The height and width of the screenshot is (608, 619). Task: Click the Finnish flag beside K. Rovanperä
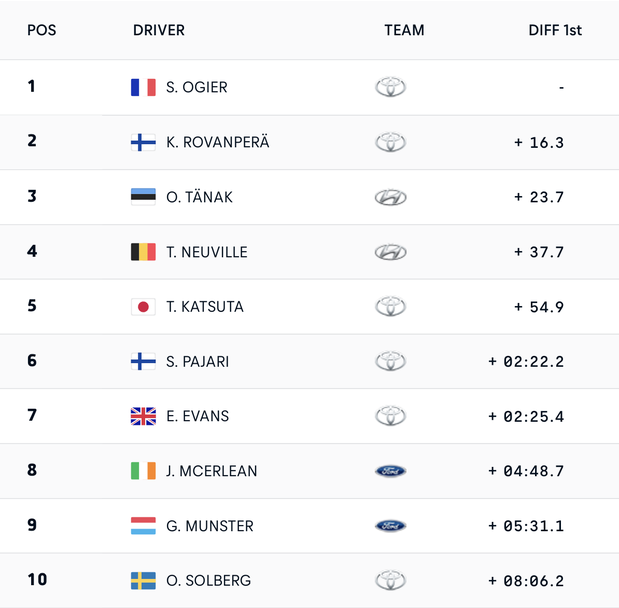143,142
